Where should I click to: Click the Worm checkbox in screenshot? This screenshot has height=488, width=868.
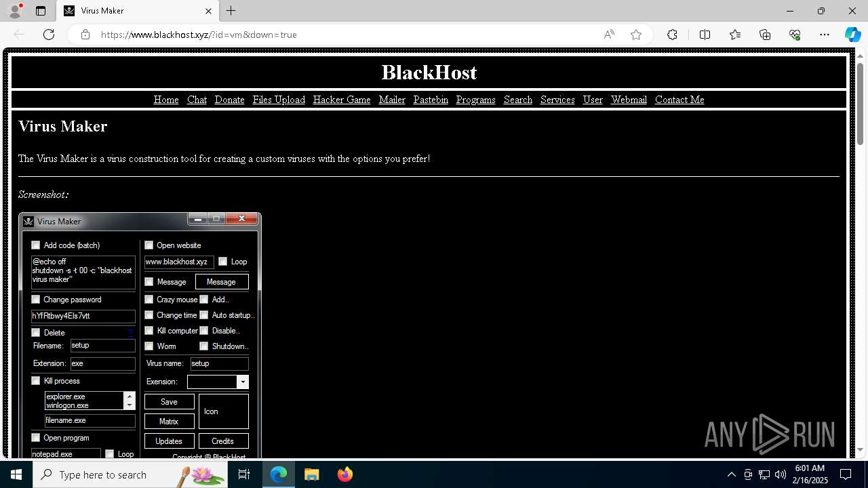coord(149,346)
